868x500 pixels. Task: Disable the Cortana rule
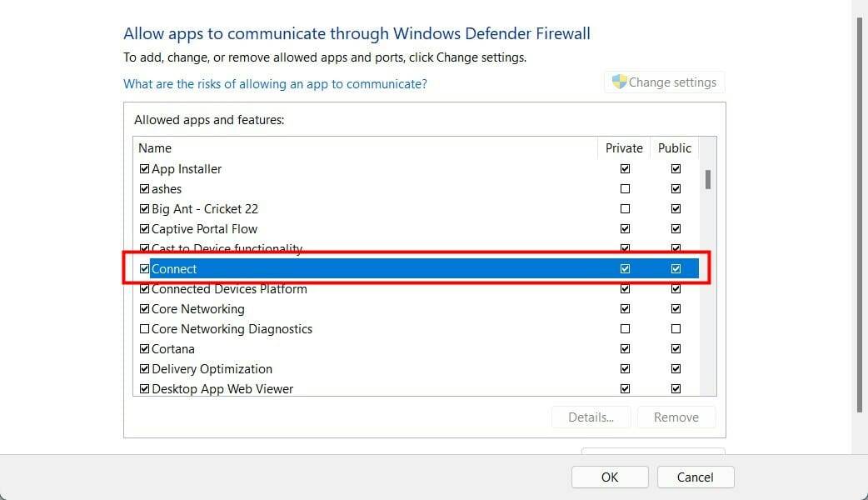pos(144,348)
